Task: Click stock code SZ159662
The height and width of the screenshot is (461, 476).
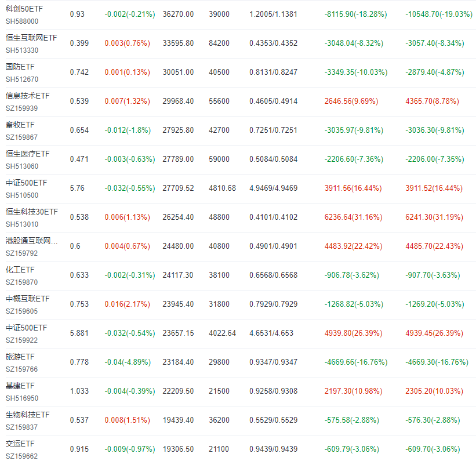Action: click(x=21, y=456)
